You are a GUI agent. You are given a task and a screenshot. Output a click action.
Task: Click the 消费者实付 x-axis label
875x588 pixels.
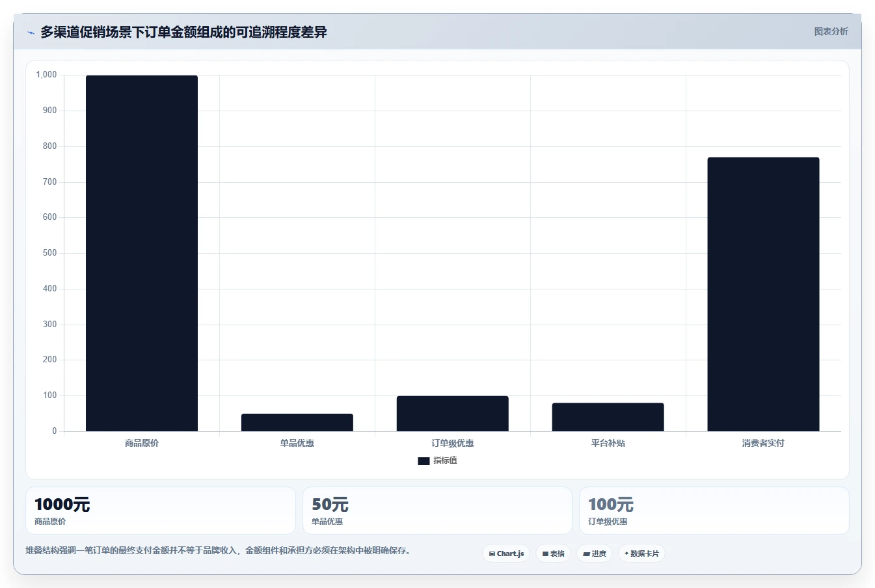click(x=763, y=443)
